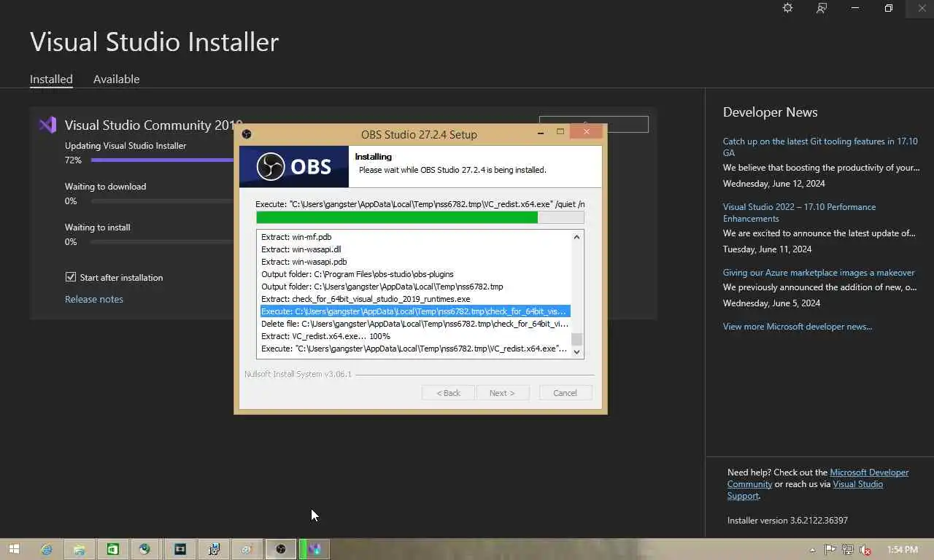Click Cancel in OBS Setup
The height and width of the screenshot is (560, 934).
point(565,392)
